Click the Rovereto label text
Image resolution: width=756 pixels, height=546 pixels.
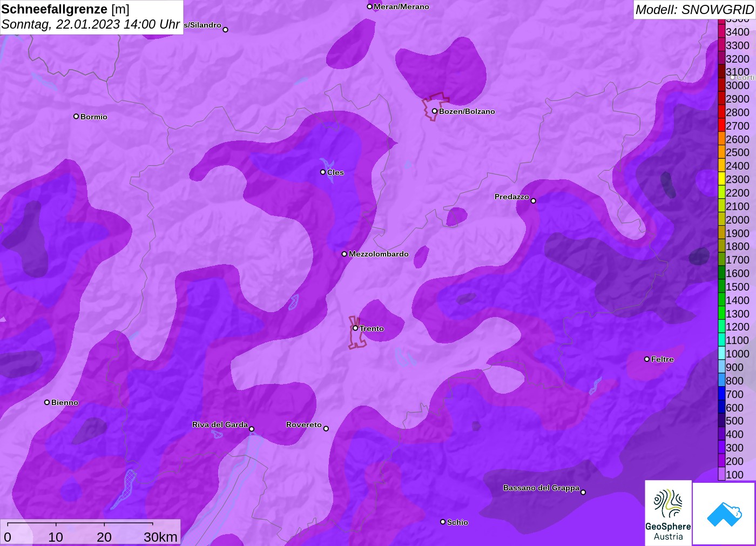304,424
